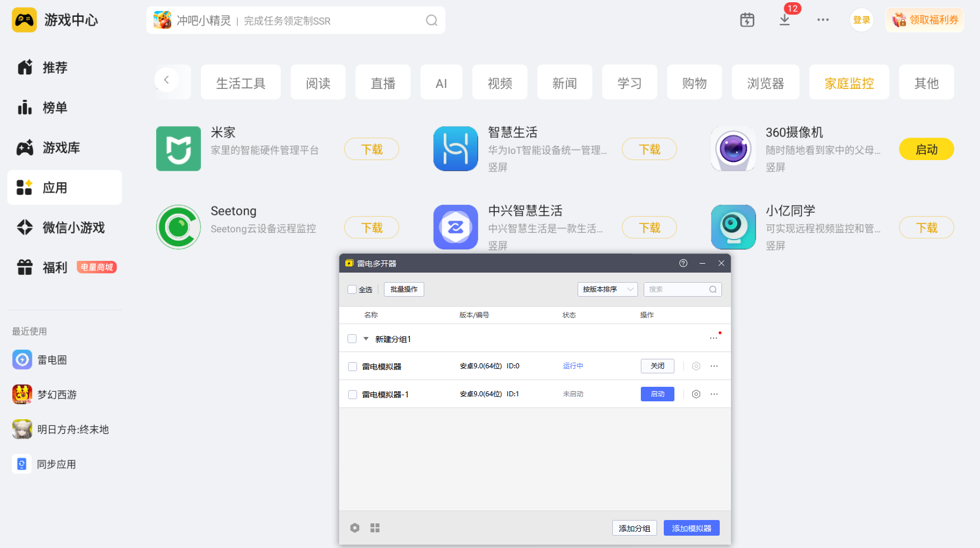Collapse the 新建分组1 group triangle
980x548 pixels.
(x=366, y=339)
